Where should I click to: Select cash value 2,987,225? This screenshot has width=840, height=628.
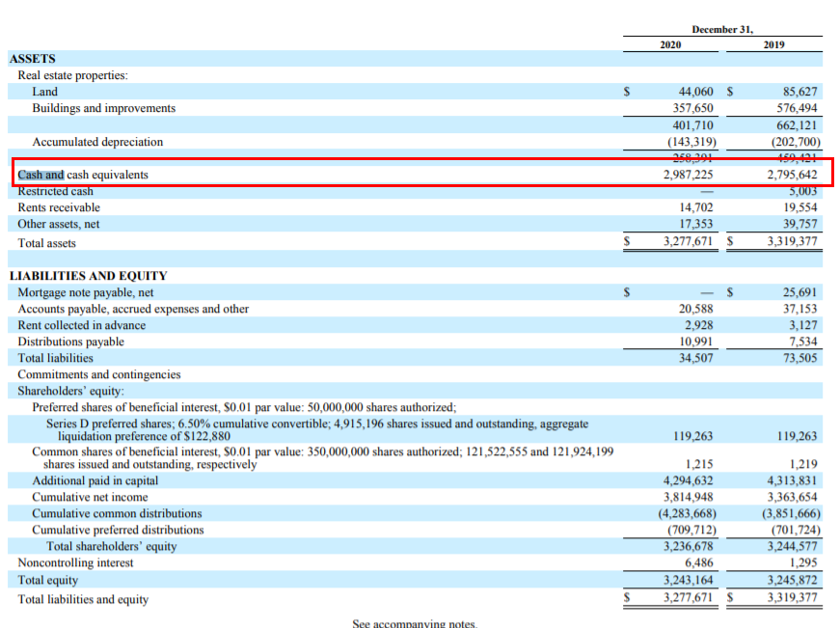[x=688, y=175]
